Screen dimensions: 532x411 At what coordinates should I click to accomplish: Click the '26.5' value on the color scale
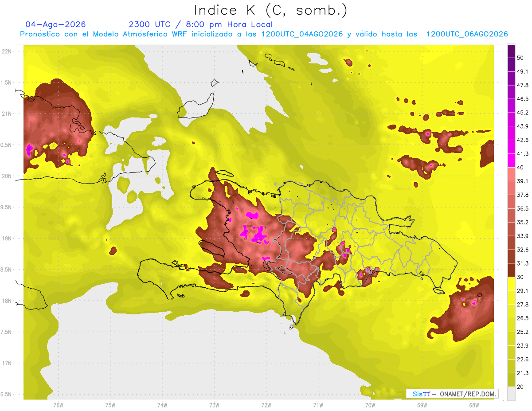(523, 318)
